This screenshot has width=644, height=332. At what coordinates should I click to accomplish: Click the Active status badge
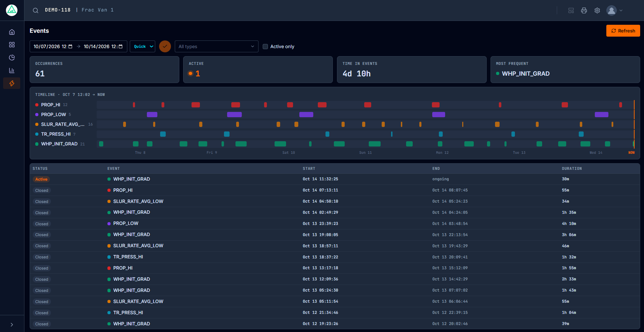(x=41, y=179)
